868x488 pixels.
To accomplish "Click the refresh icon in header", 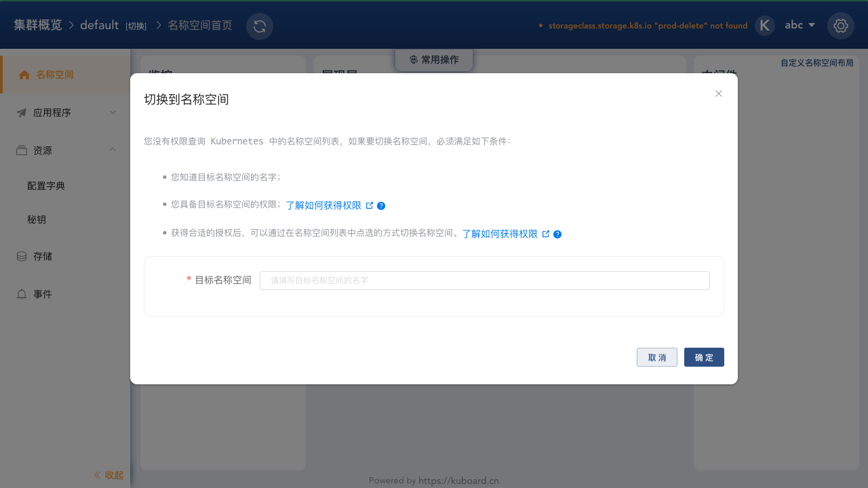I will pos(259,26).
